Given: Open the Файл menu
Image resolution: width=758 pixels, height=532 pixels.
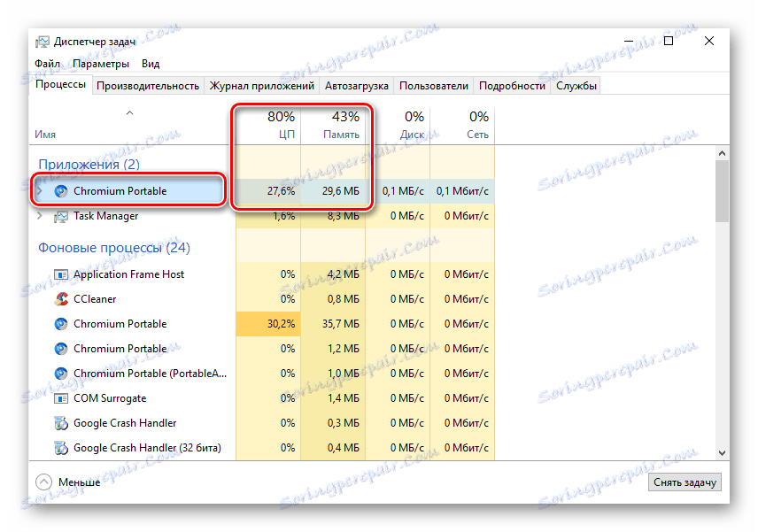Looking at the screenshot, I should 48,64.
